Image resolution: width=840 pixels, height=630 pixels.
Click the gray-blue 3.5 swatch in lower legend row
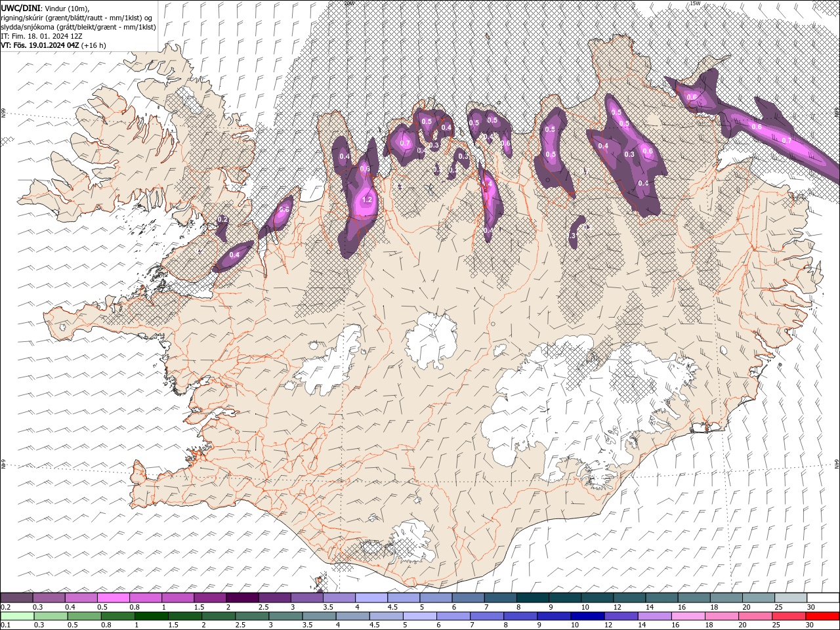pyautogui.click(x=320, y=616)
